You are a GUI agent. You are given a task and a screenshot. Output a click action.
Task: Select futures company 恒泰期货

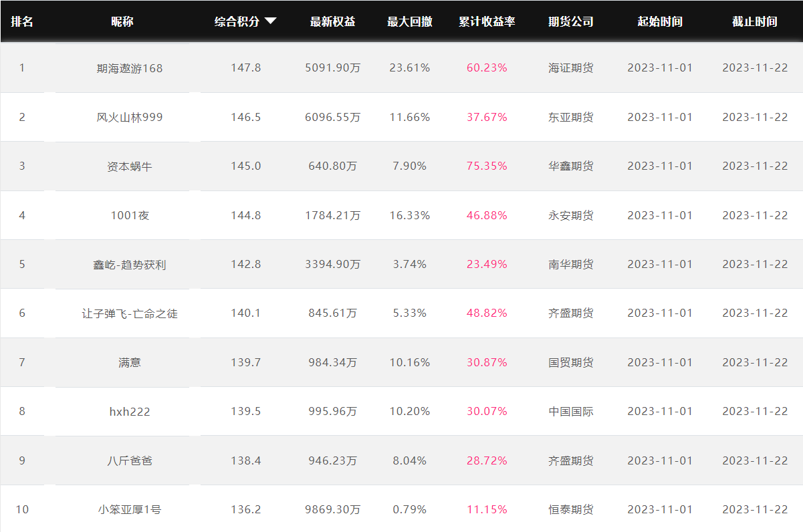pyautogui.click(x=571, y=509)
